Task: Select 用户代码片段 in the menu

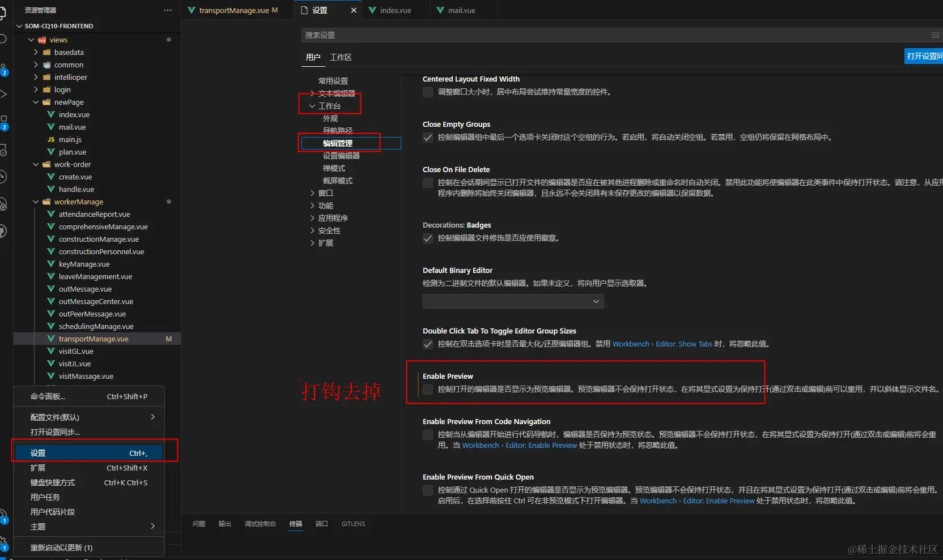Action: (x=89, y=512)
